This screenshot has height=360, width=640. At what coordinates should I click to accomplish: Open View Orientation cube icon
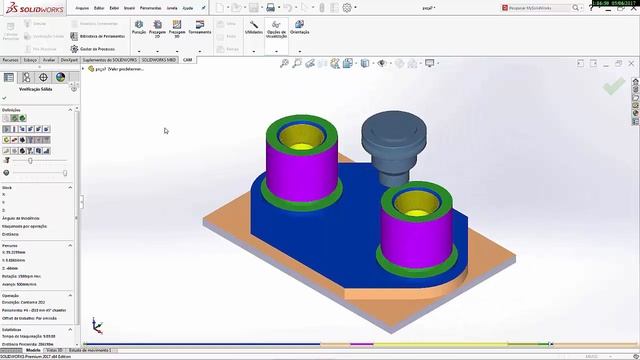(x=348, y=63)
